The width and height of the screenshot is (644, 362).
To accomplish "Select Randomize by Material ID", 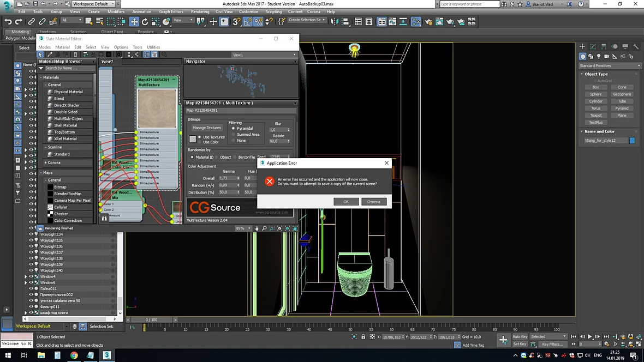I will [192, 157].
